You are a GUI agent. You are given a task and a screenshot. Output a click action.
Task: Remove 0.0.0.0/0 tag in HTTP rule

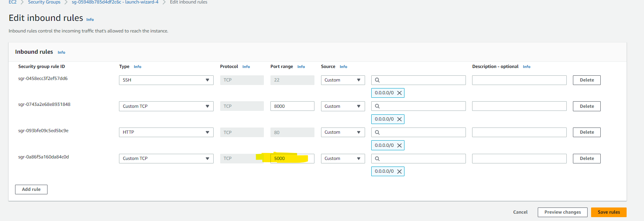point(399,146)
